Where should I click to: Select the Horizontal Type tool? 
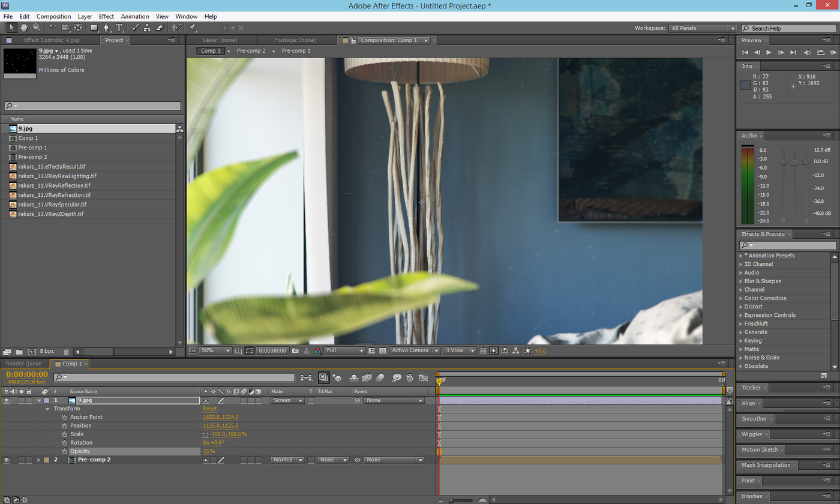119,28
